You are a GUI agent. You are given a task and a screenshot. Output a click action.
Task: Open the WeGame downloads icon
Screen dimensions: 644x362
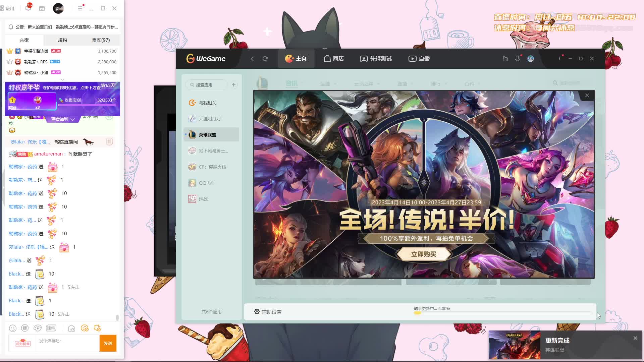pos(518,59)
